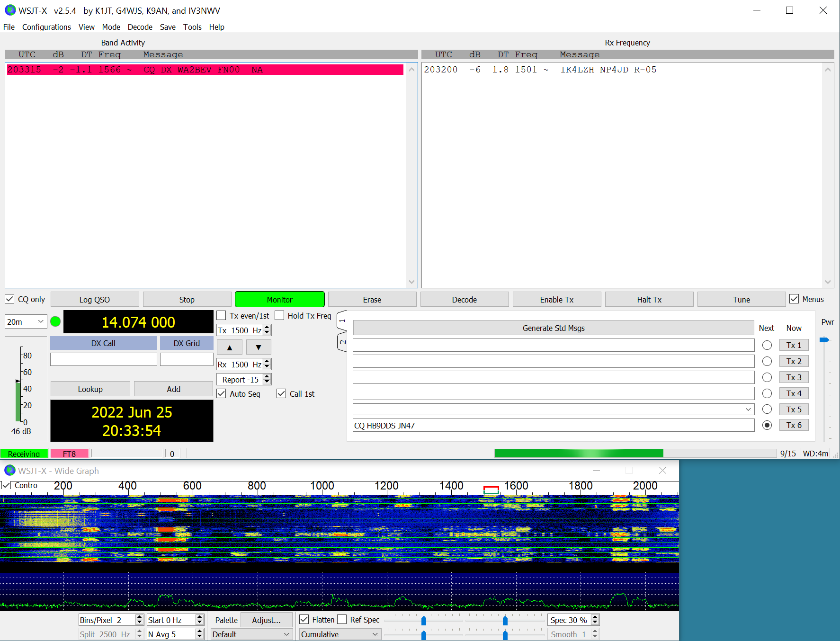Select the CQ DX WA2BEV FN00 decode line
The height and width of the screenshot is (641, 840).
point(205,70)
